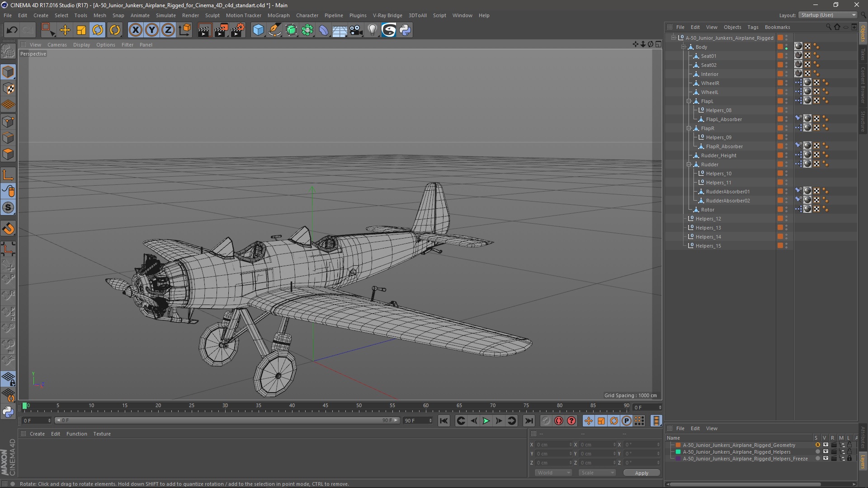This screenshot has height=488, width=868.
Task: Open the Layout Startup dropdown
Action: (828, 15)
